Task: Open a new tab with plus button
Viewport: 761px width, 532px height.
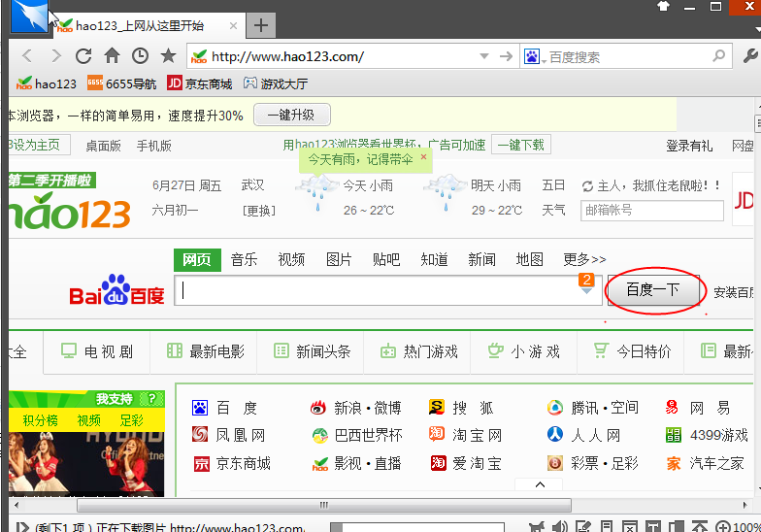Action: click(261, 25)
